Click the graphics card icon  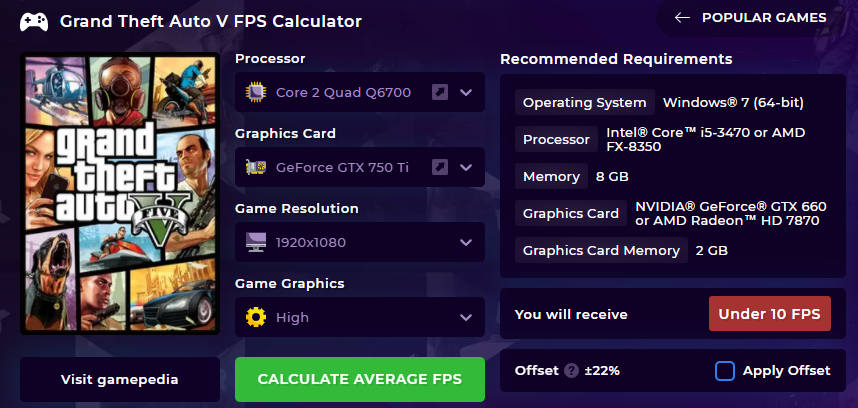(256, 167)
